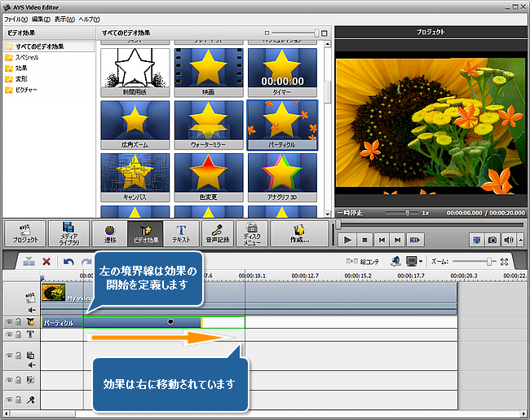Click the red delete X icon in timeline toolbar
530x420 pixels.
[x=46, y=262]
